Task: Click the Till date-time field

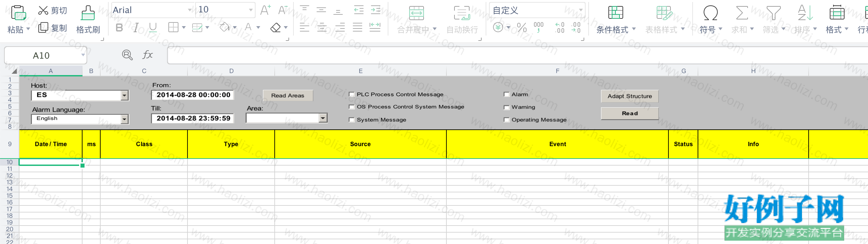Action: coord(193,118)
